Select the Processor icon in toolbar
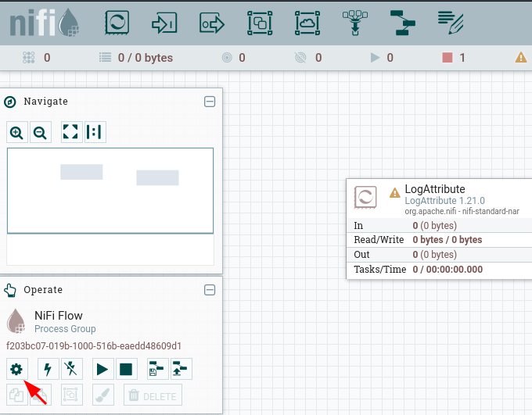The width and height of the screenshot is (532, 415). [117, 23]
